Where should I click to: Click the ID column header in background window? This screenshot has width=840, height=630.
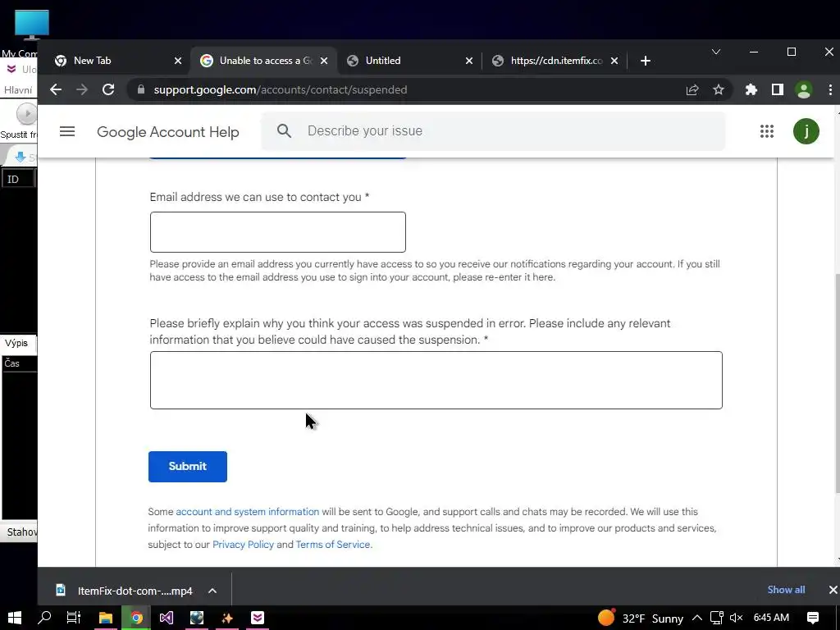(x=18, y=179)
